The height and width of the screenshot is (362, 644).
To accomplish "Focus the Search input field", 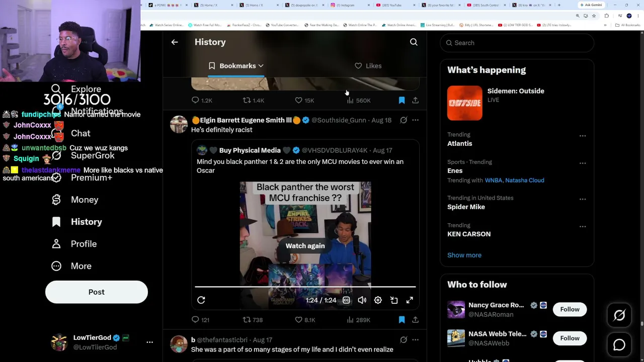I will [517, 43].
